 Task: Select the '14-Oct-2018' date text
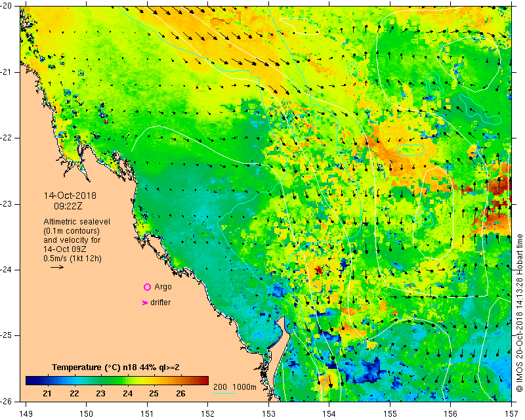click(x=70, y=196)
